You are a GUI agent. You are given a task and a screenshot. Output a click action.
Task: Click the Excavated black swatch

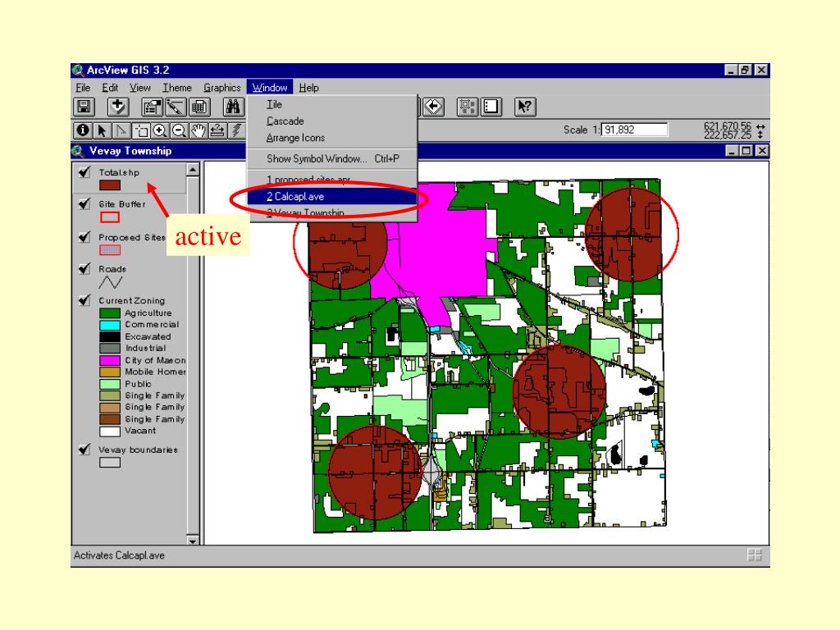click(110, 337)
